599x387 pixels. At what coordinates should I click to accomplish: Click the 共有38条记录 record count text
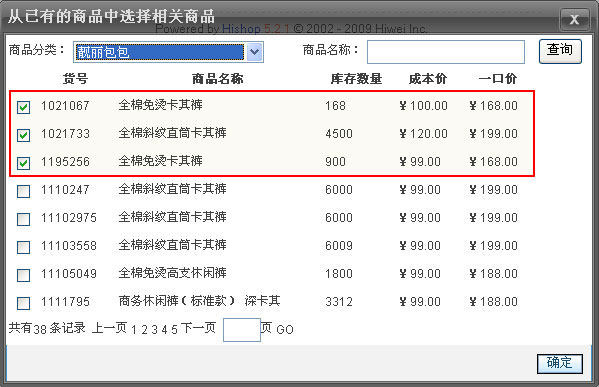point(47,328)
